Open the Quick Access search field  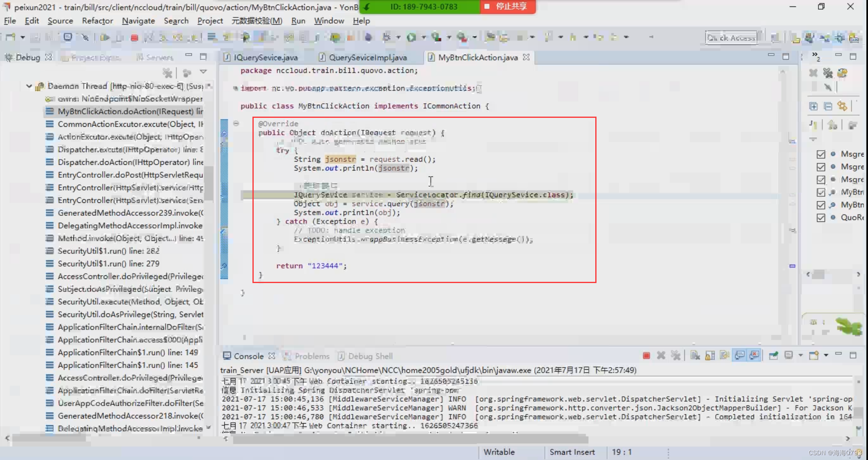tap(731, 38)
